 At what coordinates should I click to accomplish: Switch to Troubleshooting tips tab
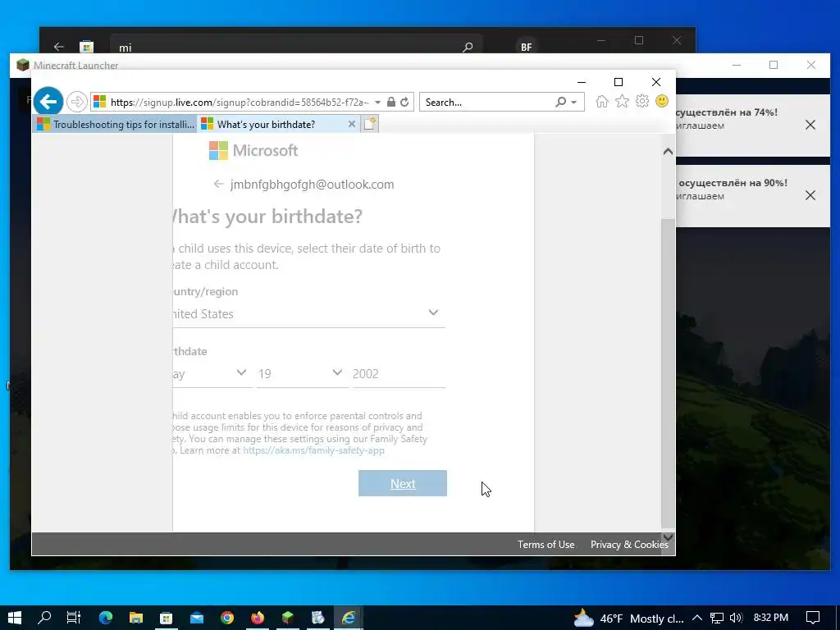[x=115, y=125]
